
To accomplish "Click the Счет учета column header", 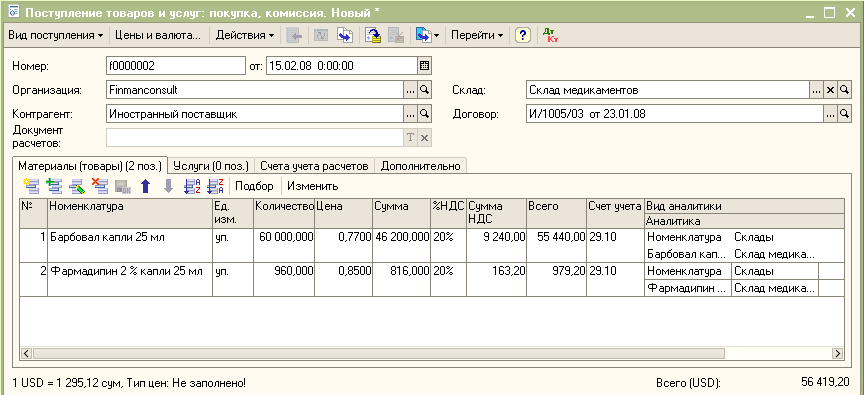I will (615, 213).
